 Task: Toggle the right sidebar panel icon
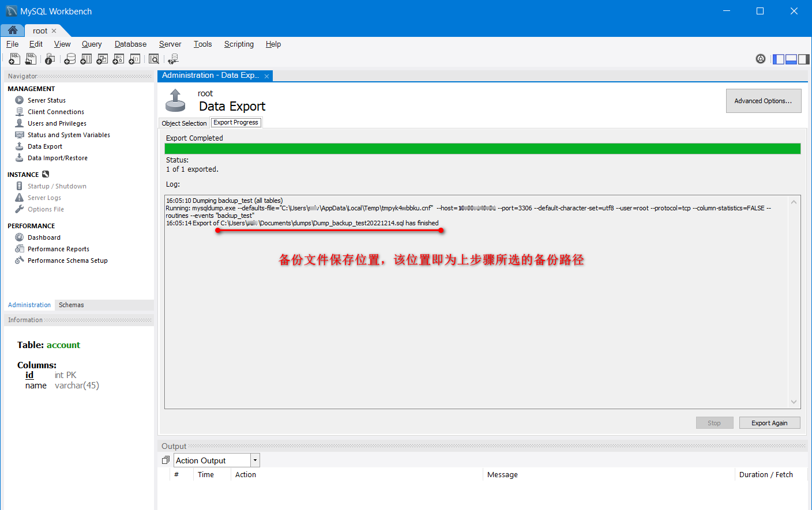804,59
